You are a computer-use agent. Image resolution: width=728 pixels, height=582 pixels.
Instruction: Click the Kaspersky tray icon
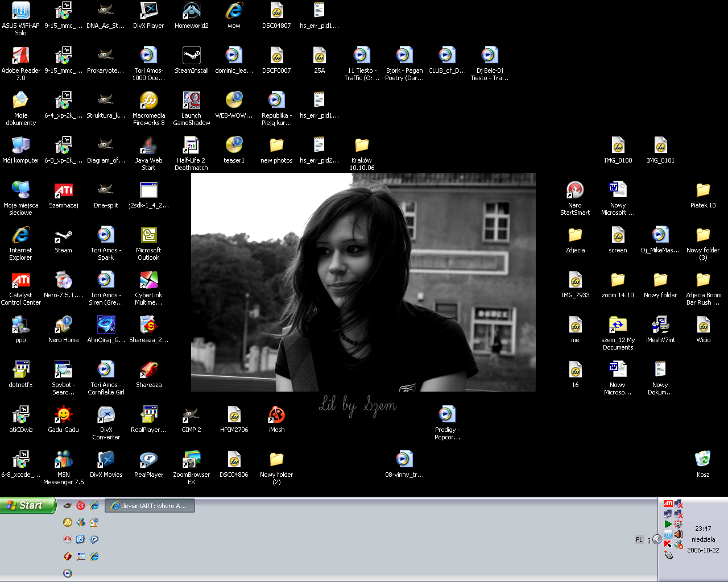[x=668, y=544]
